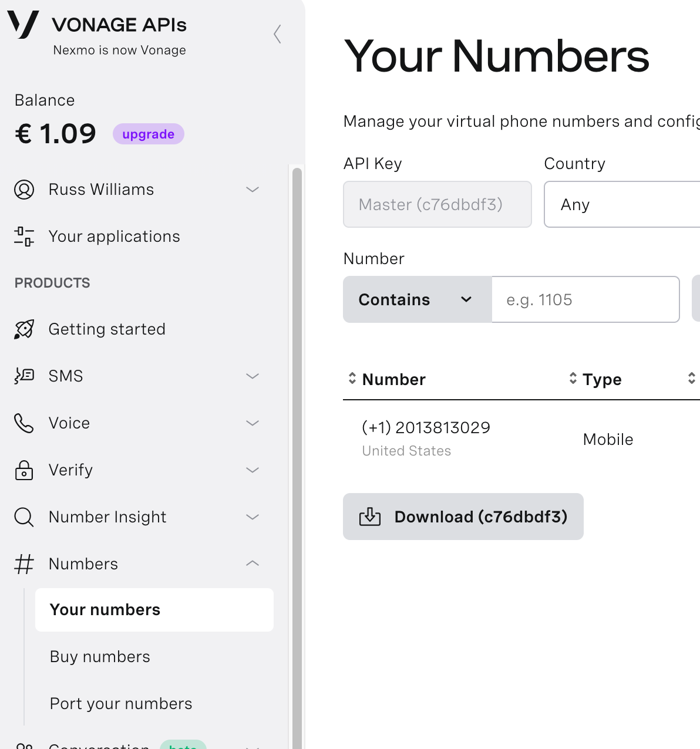Image resolution: width=700 pixels, height=749 pixels.
Task: Click the Download (c76dbdf3) button
Action: (463, 517)
